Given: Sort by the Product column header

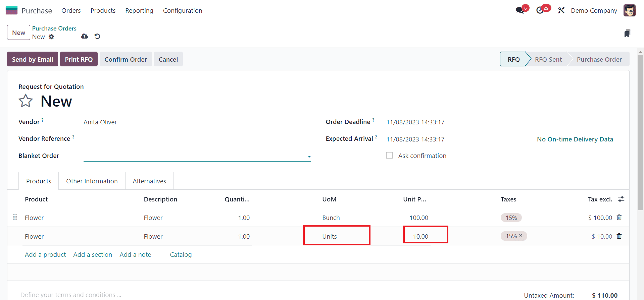Looking at the screenshot, I should coord(36,199).
